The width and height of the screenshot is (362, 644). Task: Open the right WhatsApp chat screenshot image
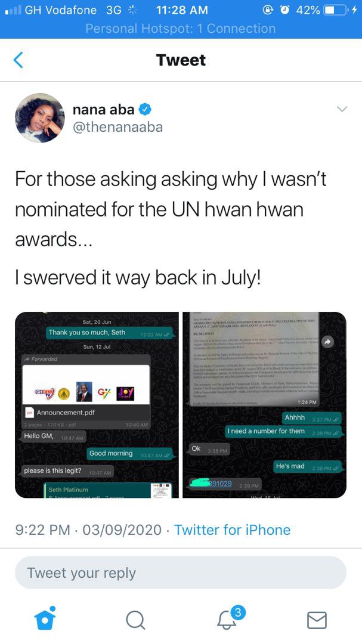click(x=264, y=405)
